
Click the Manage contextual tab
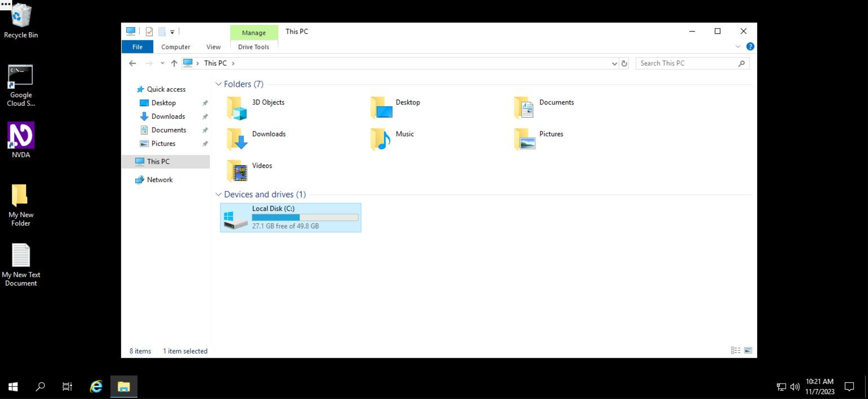pos(254,33)
